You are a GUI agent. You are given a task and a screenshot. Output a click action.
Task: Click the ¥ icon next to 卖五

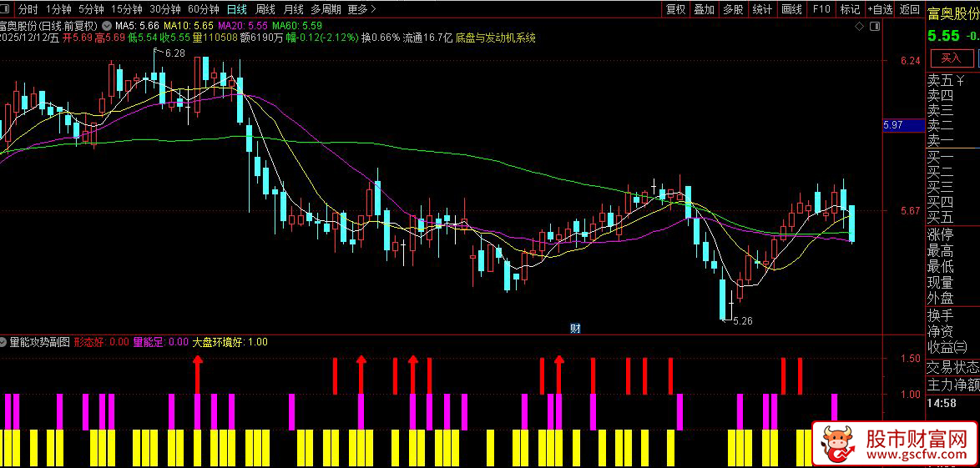coord(960,81)
